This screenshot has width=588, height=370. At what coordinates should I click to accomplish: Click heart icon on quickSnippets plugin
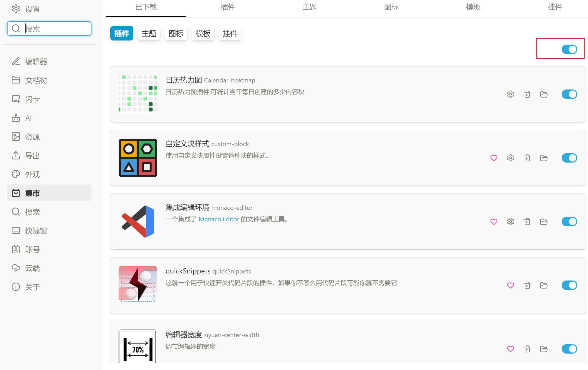[510, 285]
